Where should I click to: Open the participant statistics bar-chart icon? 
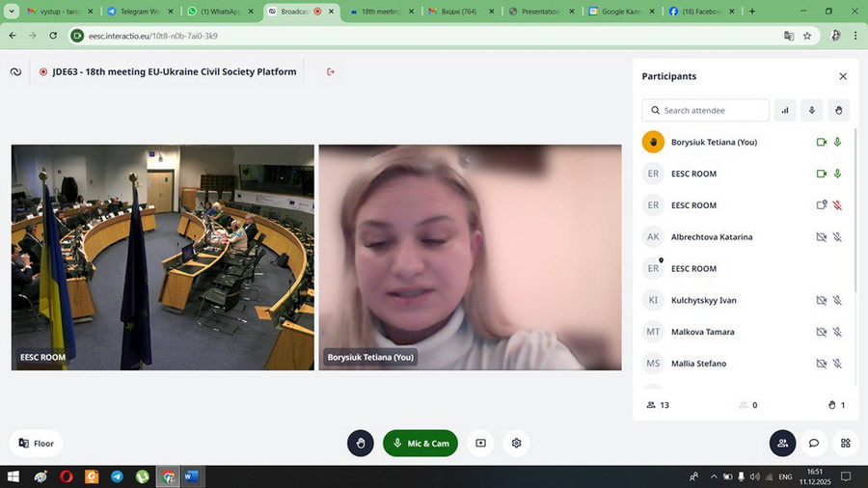785,110
